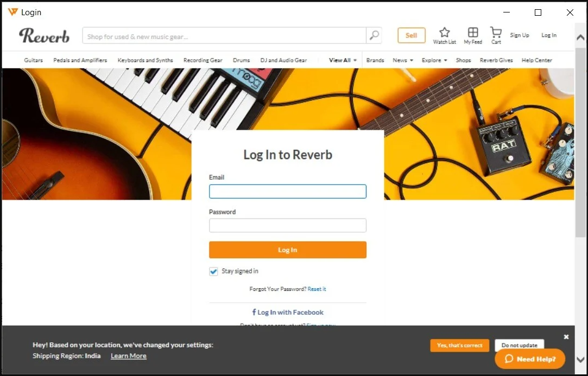The image size is (588, 376).
Task: Expand the News dropdown menu
Action: click(403, 60)
